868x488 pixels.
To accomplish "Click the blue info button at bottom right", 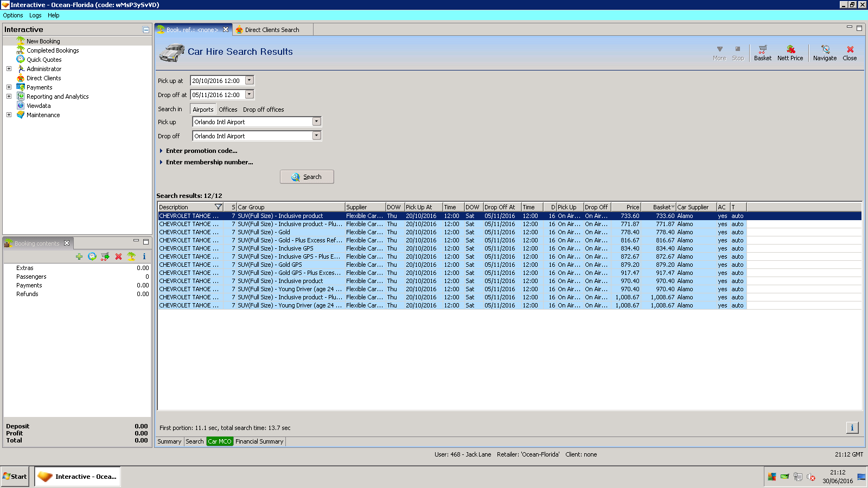I will pos(852,428).
